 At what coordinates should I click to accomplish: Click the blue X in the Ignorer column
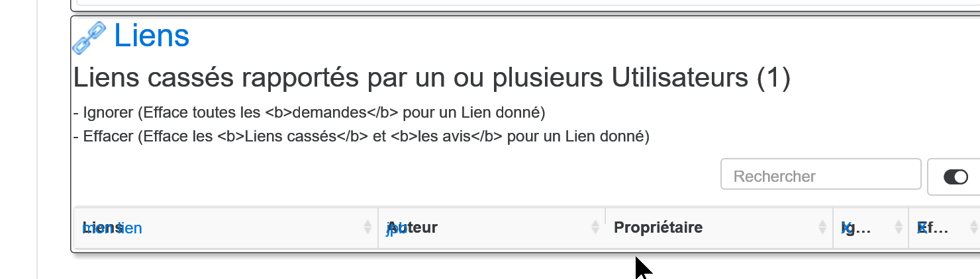[x=846, y=228]
